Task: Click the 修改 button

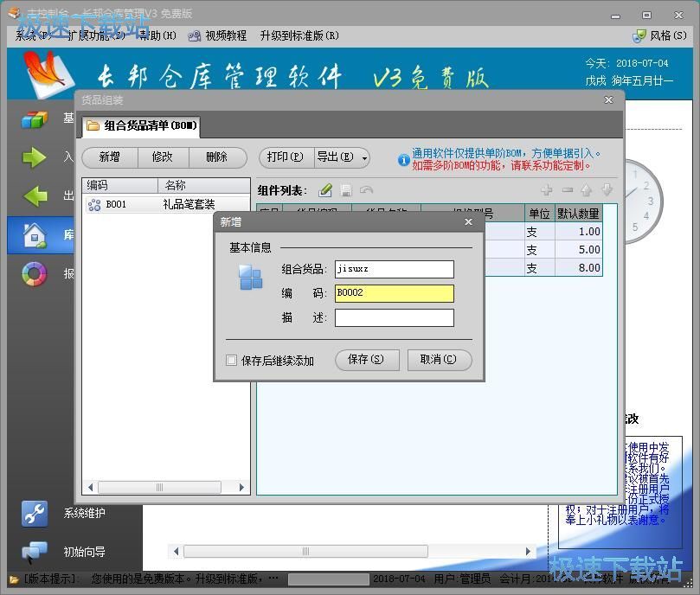Action: (x=163, y=157)
